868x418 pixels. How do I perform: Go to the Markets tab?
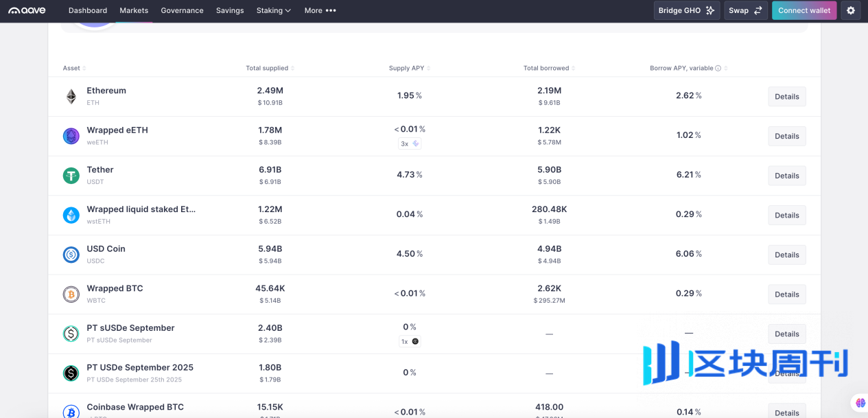pos(134,10)
